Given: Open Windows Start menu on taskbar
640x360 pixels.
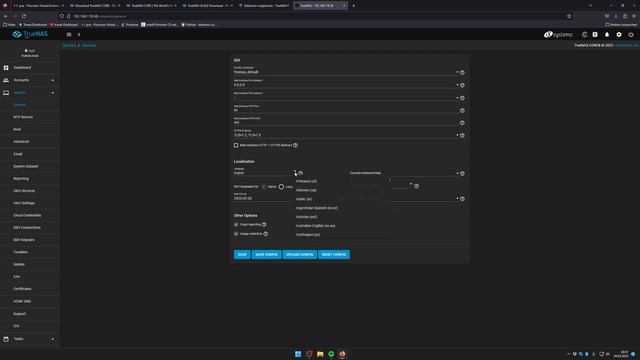Looking at the screenshot, I should pos(298,354).
